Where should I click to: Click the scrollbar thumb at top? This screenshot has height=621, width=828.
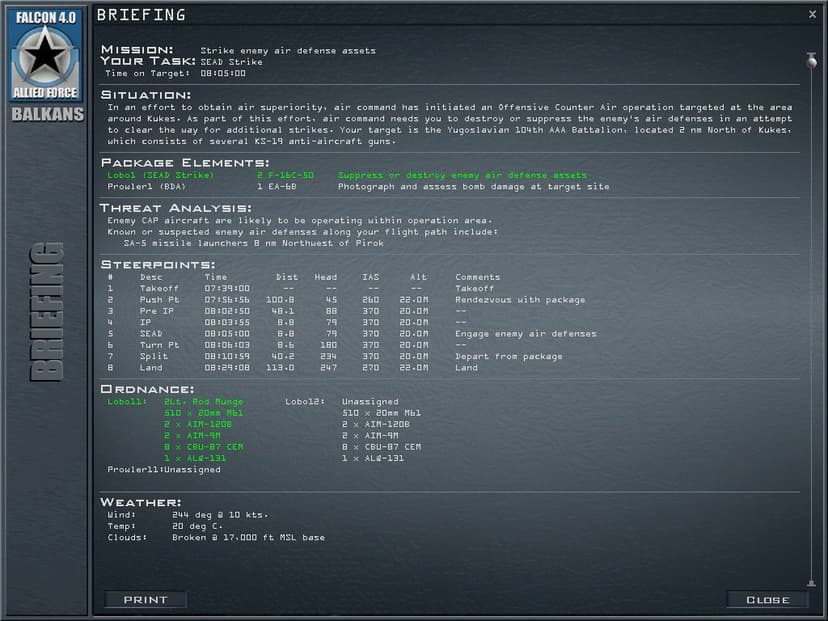coord(812,61)
